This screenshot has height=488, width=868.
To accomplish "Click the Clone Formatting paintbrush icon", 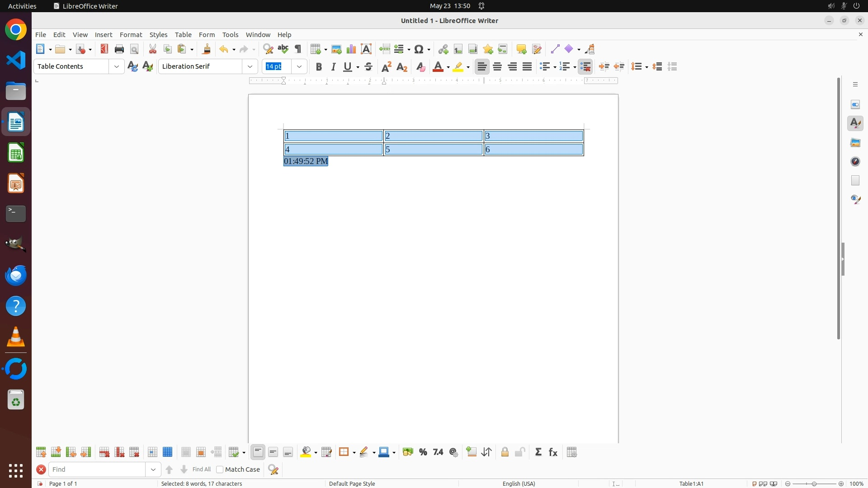I will 207,49.
